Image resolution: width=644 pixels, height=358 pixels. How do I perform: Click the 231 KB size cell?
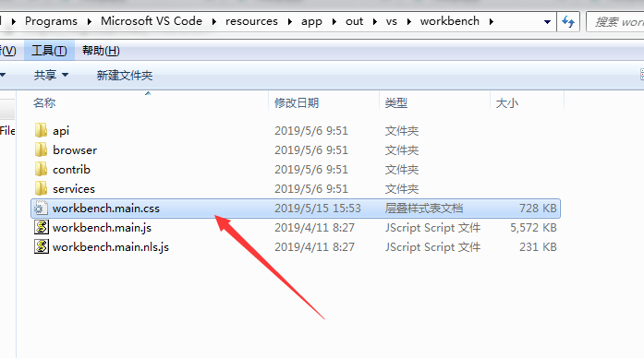(538, 247)
